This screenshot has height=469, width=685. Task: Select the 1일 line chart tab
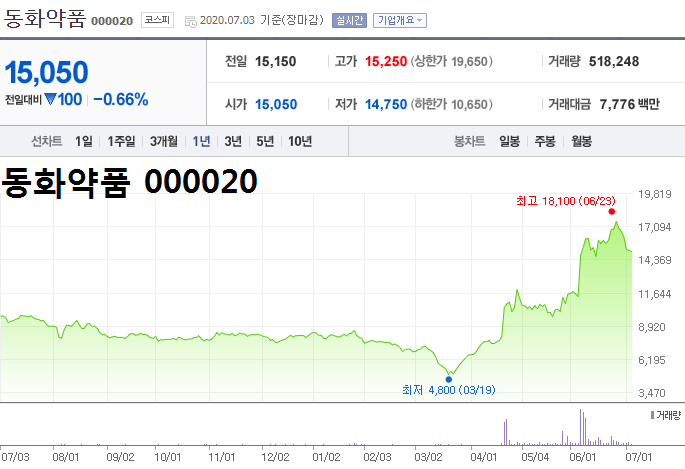pyautogui.click(x=83, y=141)
